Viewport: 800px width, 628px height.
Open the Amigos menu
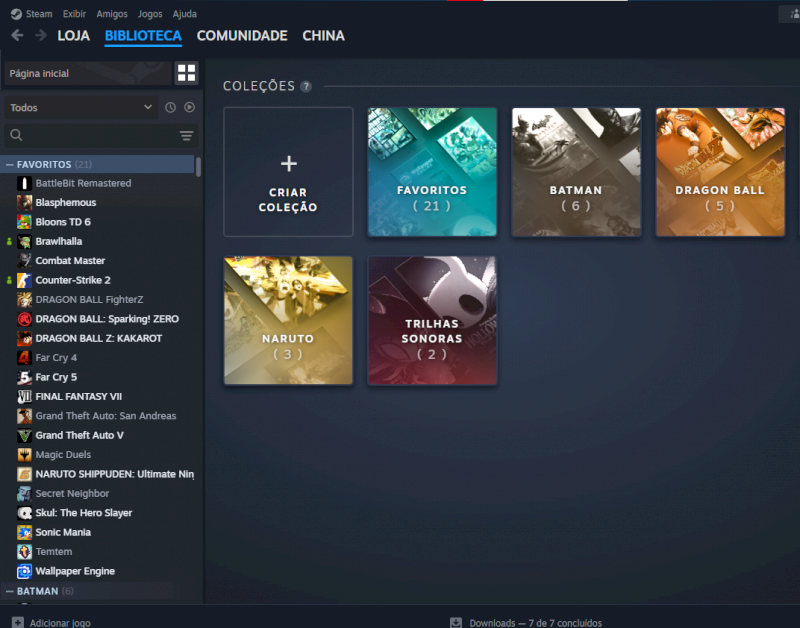coord(112,14)
